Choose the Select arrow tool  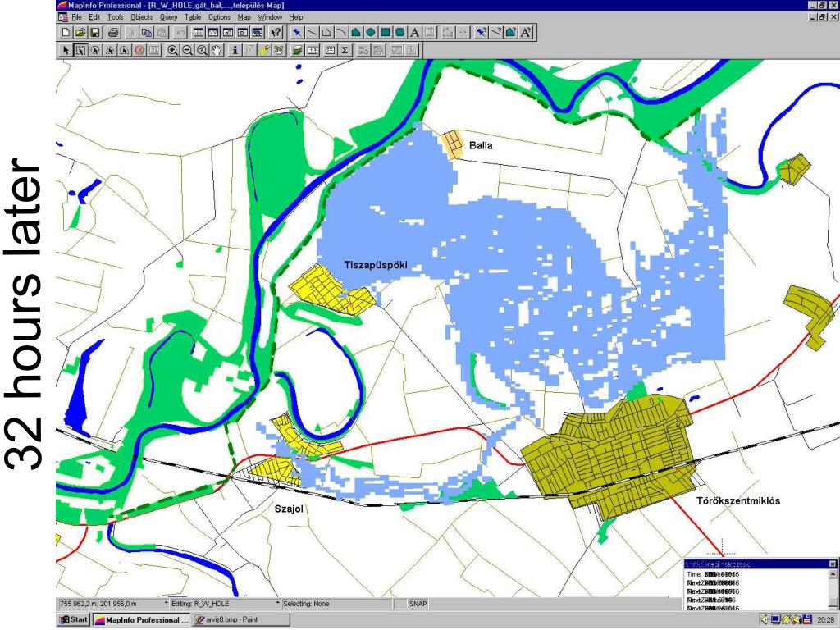point(66,50)
